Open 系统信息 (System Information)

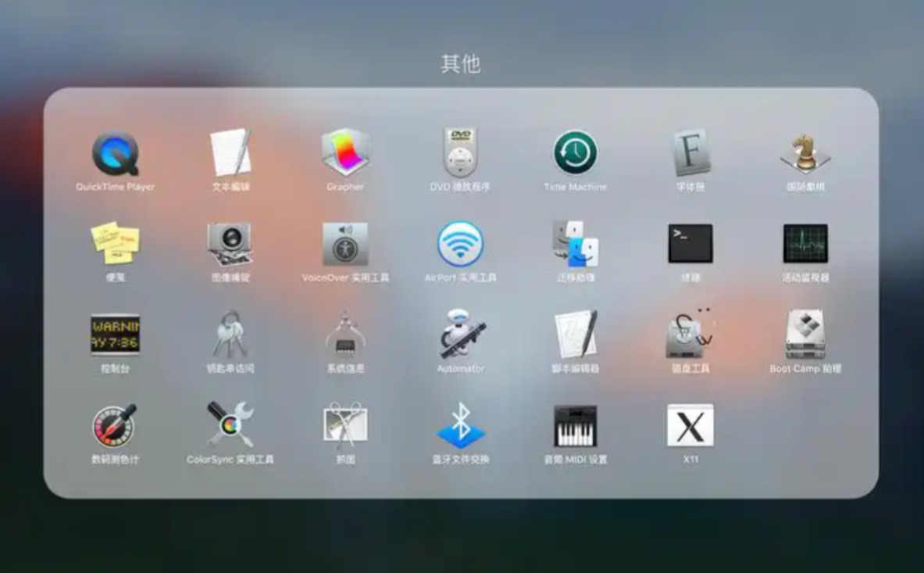345,335
